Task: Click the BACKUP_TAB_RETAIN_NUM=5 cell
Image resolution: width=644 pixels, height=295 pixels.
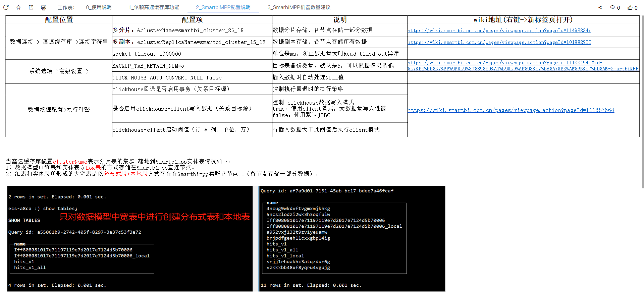Action: 192,66
